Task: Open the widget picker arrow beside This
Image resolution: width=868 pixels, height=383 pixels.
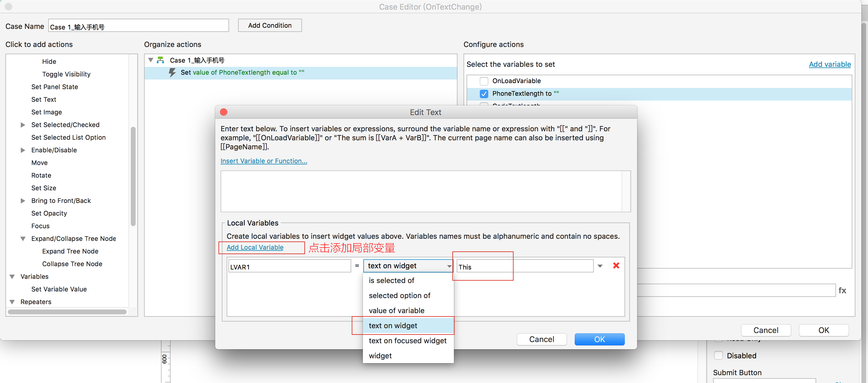Action: click(x=600, y=266)
